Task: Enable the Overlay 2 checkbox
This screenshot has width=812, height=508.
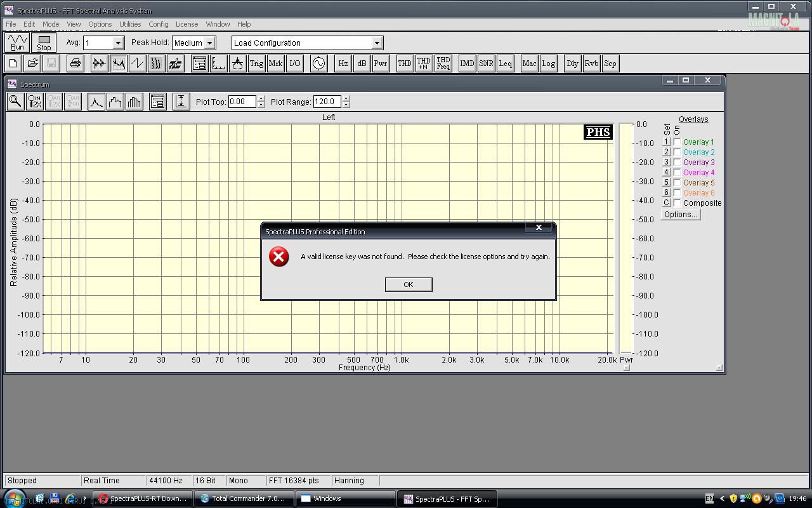Action: (x=677, y=152)
